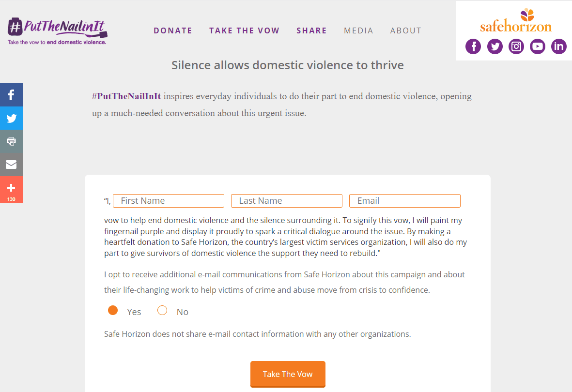Click the First Name input field

click(x=169, y=201)
